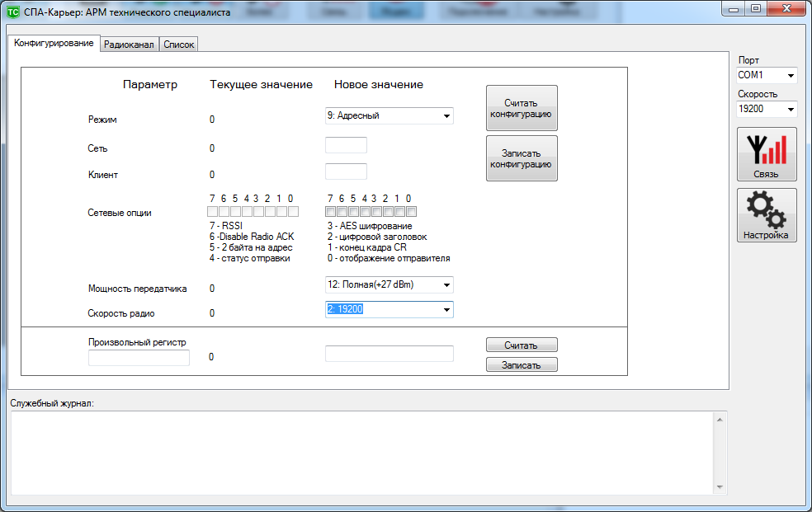Viewport: 812px width, 512px height.
Task: Click the Новое значение column header text
Action: 379,85
